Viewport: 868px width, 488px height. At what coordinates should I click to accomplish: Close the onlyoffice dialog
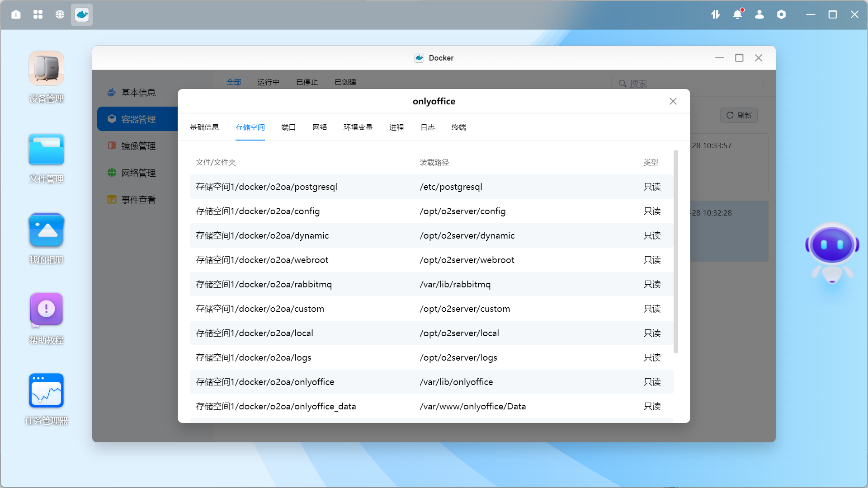point(673,101)
